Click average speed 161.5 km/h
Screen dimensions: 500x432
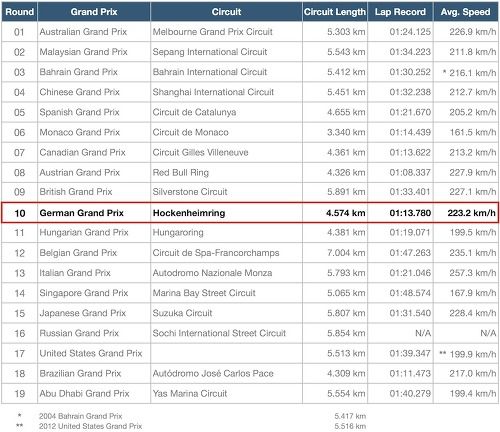[473, 132]
